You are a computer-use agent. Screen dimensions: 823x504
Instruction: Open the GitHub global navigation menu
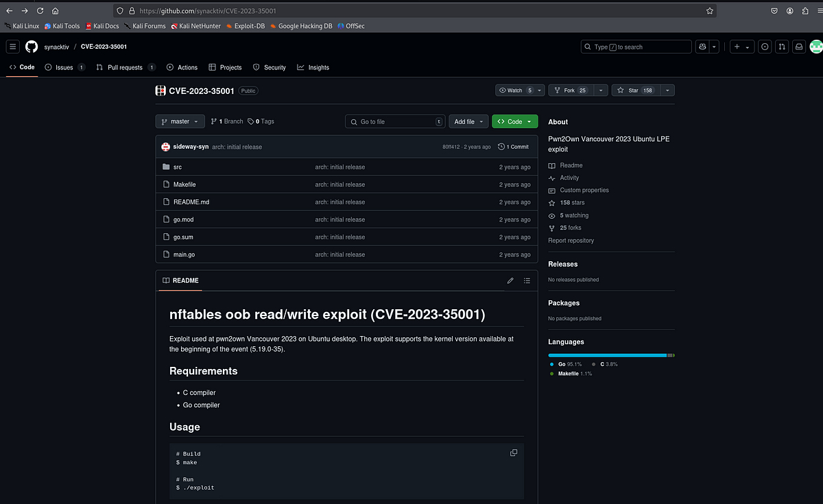12,47
